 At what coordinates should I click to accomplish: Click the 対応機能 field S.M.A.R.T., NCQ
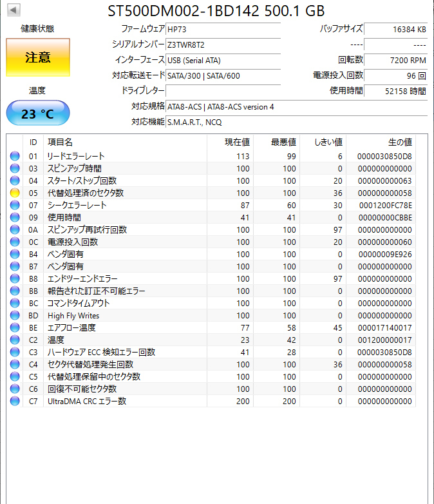[296, 122]
